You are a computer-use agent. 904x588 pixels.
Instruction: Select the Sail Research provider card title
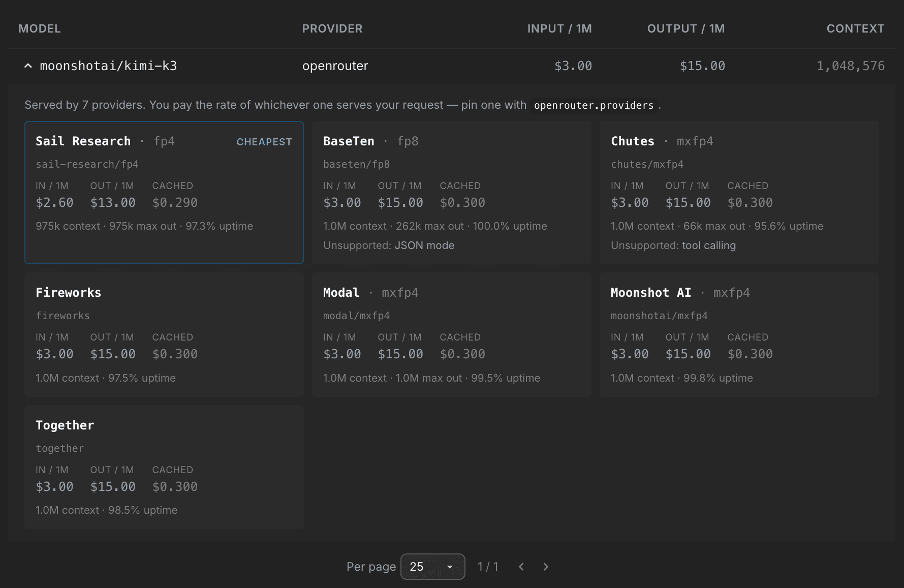(x=83, y=141)
